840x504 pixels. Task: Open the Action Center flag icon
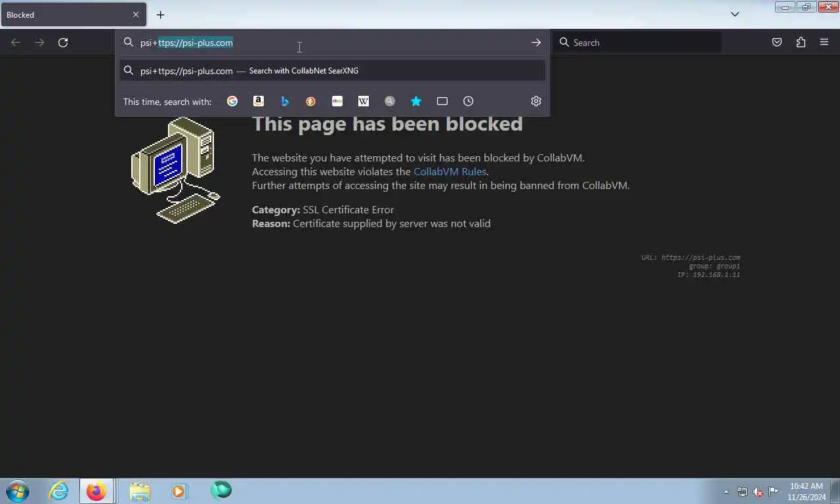[774, 491]
